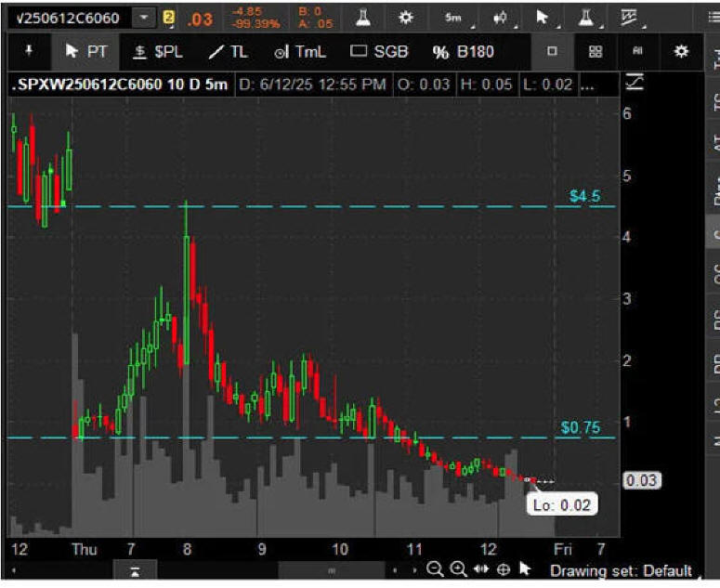Click the yellow number 2 link icon

[168, 18]
